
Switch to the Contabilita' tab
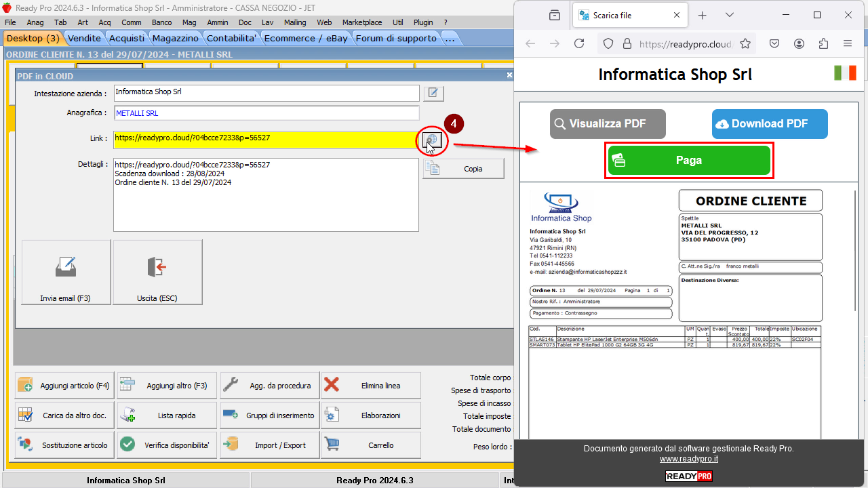pos(231,38)
